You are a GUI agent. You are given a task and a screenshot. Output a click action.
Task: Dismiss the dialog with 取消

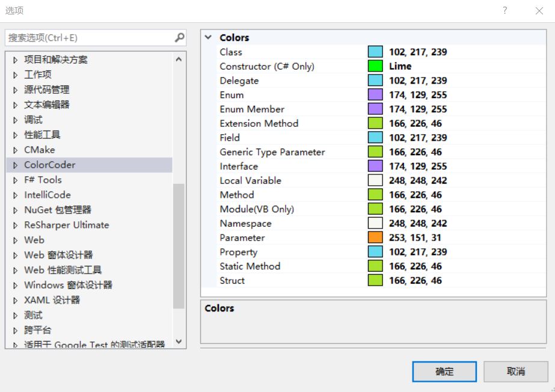(x=516, y=372)
